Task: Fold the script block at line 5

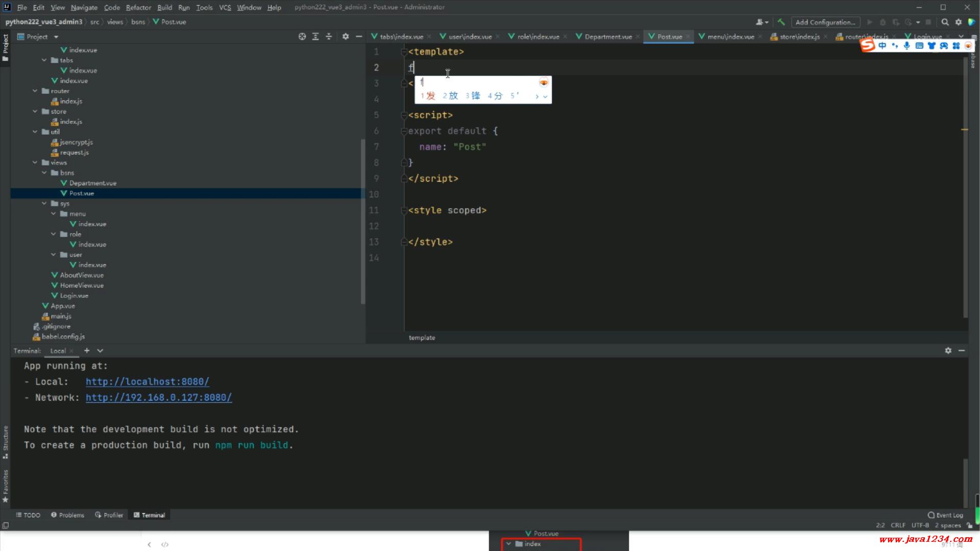Action: click(404, 115)
